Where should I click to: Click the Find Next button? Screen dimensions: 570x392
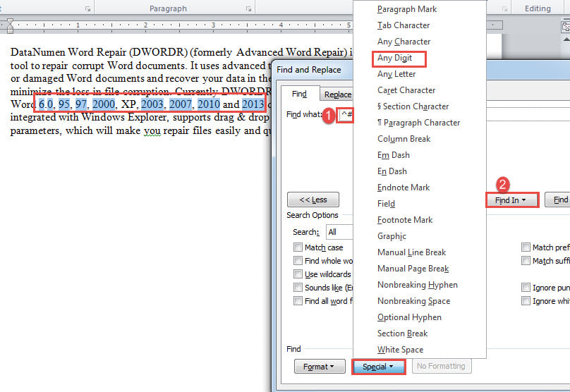(x=557, y=200)
